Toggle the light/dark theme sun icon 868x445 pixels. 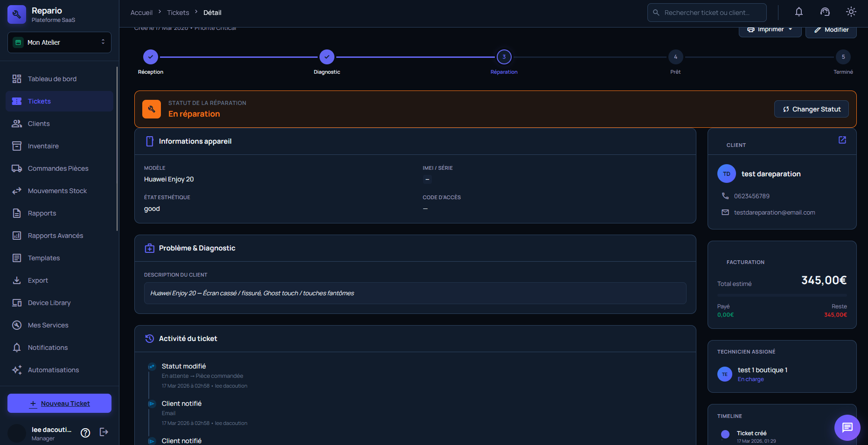tap(851, 12)
